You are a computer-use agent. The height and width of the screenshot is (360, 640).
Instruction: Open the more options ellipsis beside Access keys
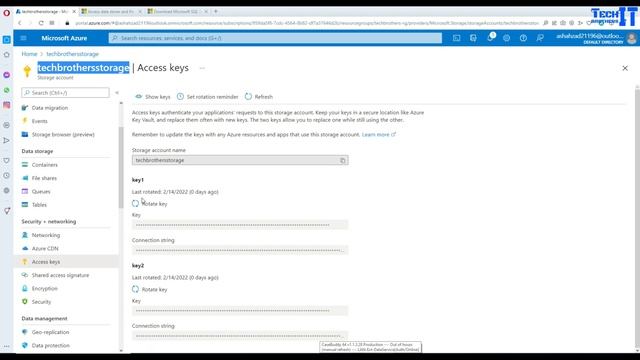pos(202,68)
